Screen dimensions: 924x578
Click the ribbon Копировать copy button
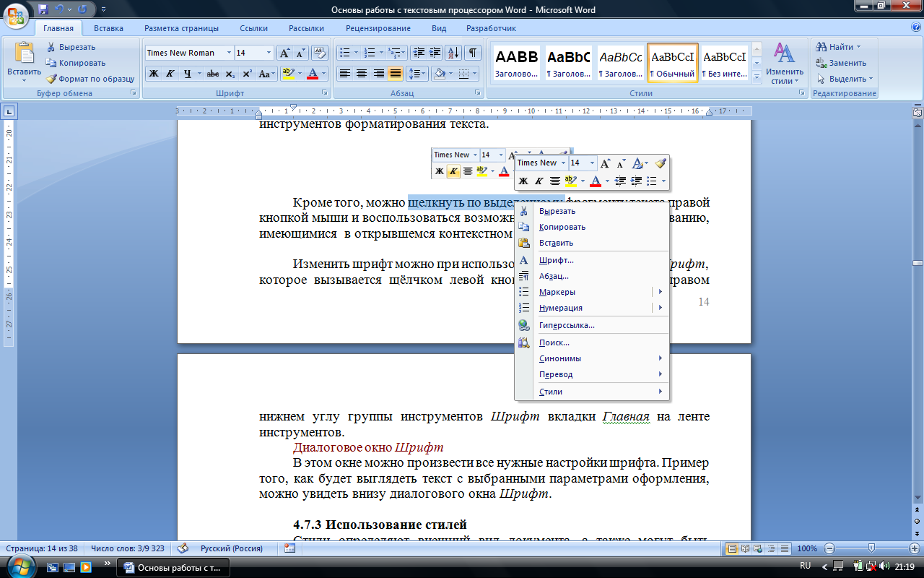point(76,63)
